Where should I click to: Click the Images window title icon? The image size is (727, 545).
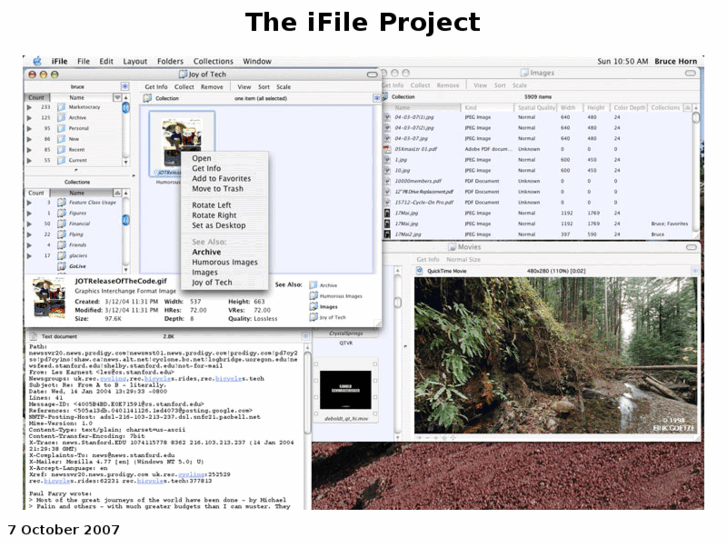point(524,73)
